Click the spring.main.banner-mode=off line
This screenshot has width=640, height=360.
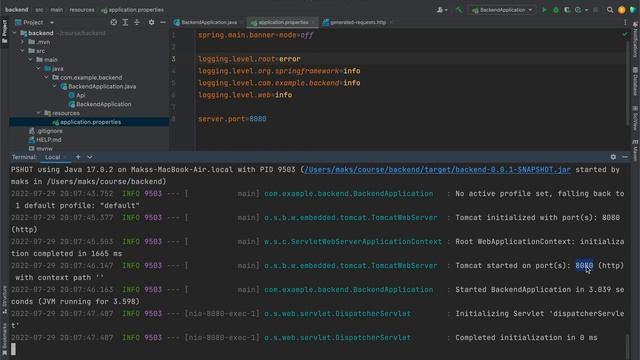256,36
